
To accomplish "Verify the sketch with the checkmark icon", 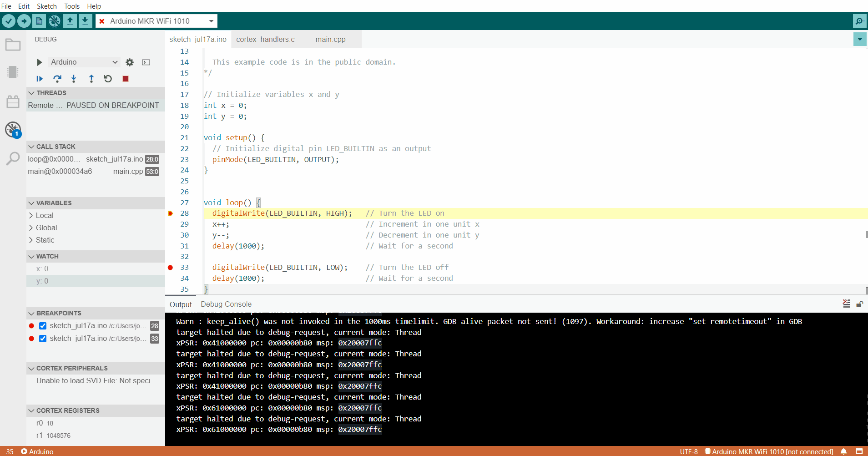I will click(9, 20).
